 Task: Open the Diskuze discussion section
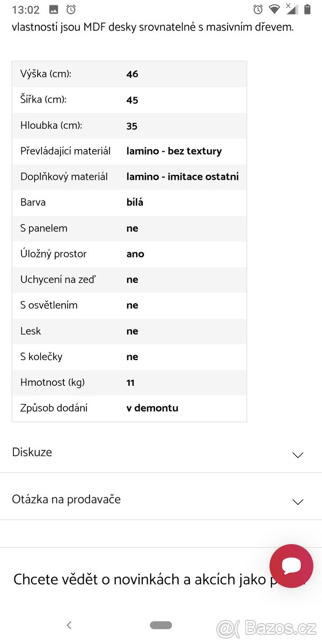[32, 452]
